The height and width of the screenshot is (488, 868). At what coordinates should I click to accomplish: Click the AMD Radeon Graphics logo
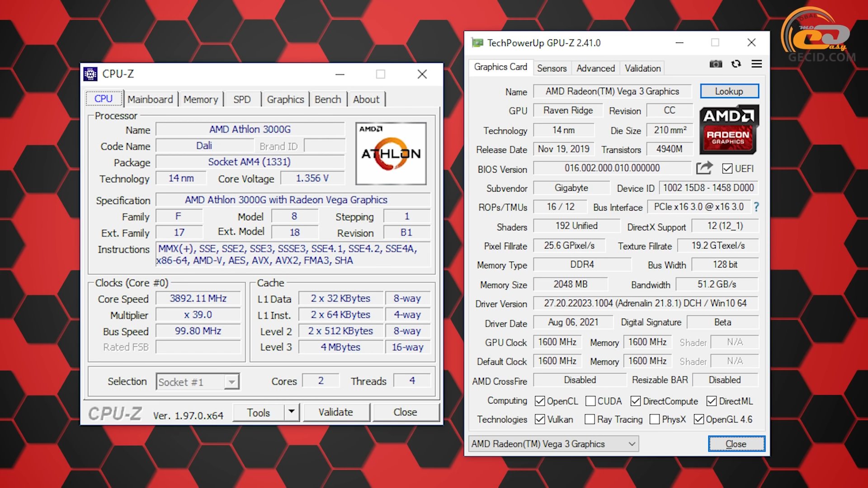coord(729,130)
